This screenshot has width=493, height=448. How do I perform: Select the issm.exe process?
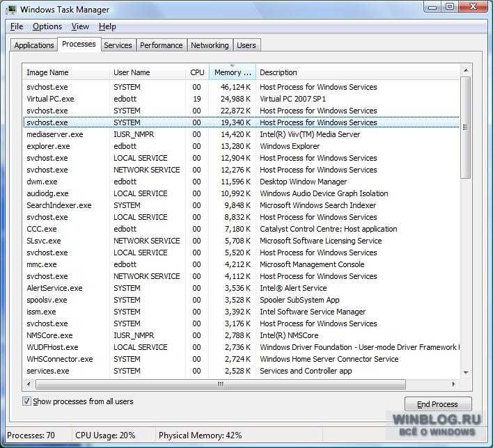241,312
